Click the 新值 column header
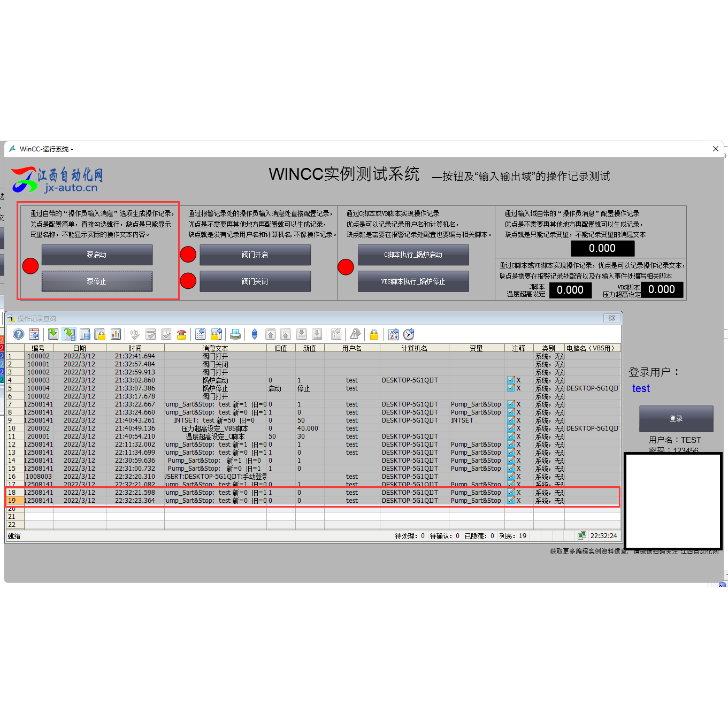This screenshot has height=728, width=728. coord(310,348)
